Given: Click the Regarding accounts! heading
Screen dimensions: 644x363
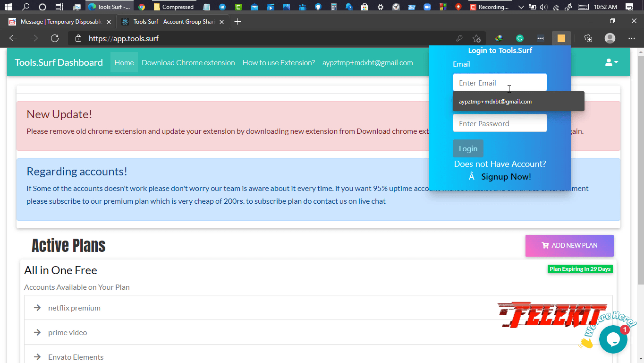Looking at the screenshot, I should [77, 172].
